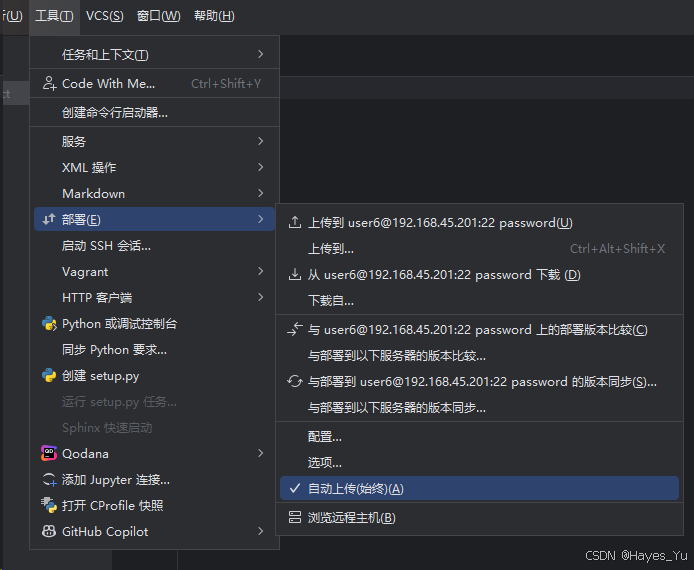Click the 浏览远程主机(B) label
This screenshot has height=570, width=694.
(x=351, y=517)
